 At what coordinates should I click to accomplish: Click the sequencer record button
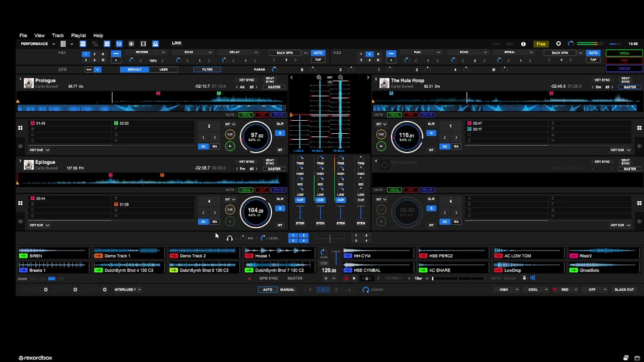coord(346,278)
